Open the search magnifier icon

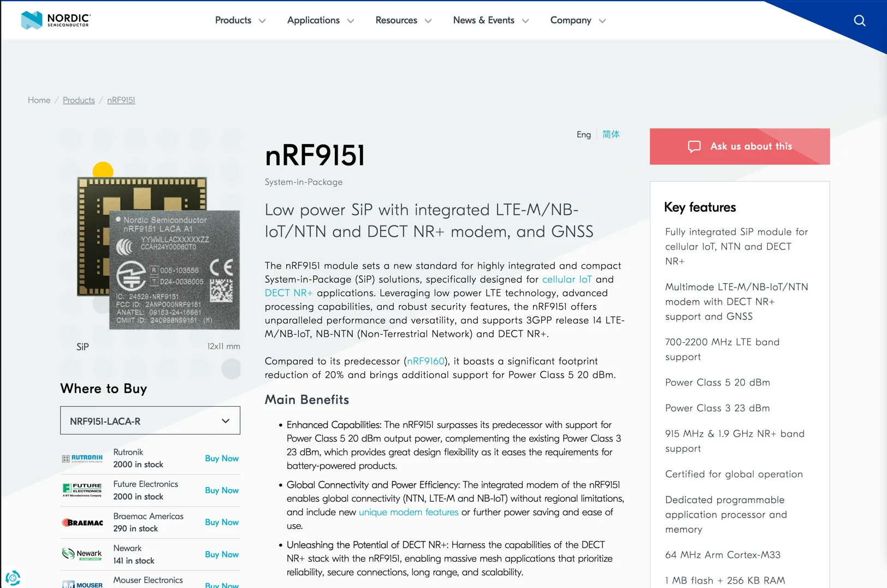click(859, 21)
